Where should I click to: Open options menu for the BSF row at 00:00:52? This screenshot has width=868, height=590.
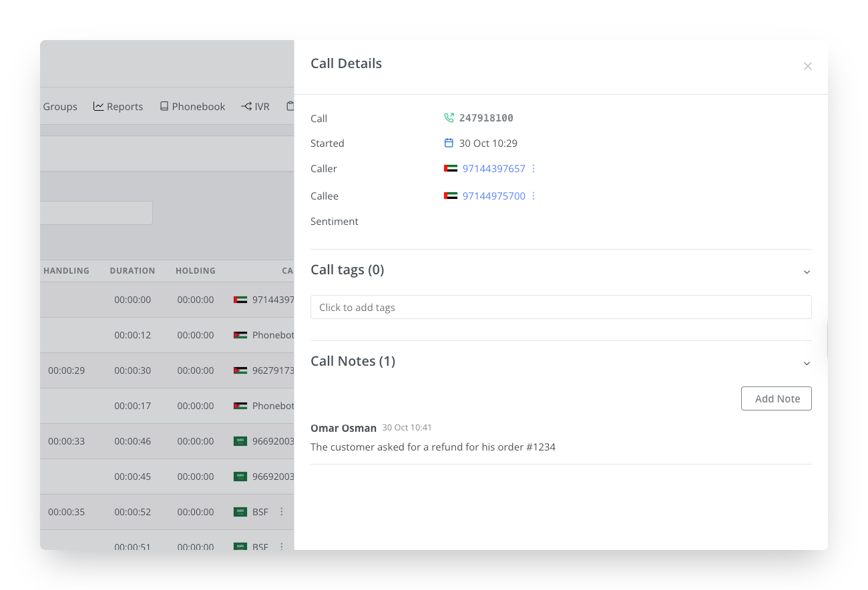click(282, 512)
